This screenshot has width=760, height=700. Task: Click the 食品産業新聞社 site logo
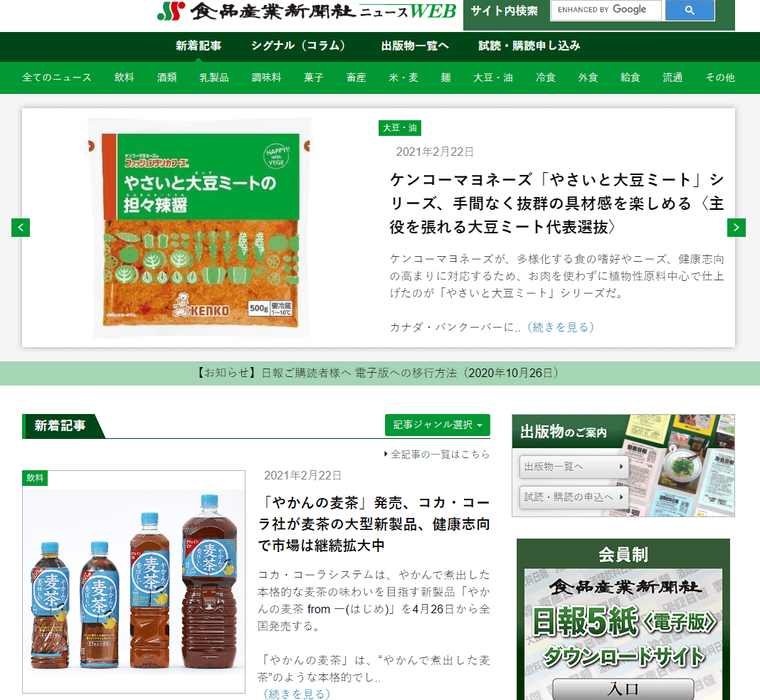click(306, 11)
